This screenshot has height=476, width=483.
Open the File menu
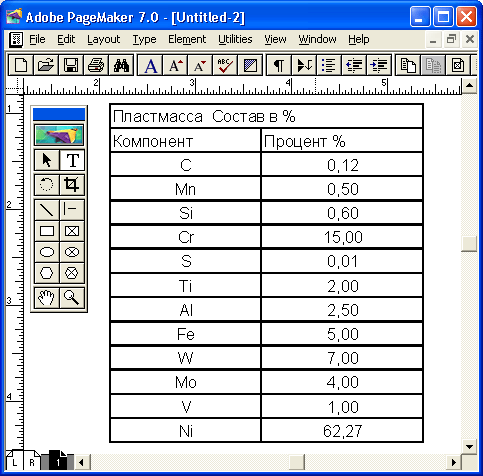click(37, 39)
